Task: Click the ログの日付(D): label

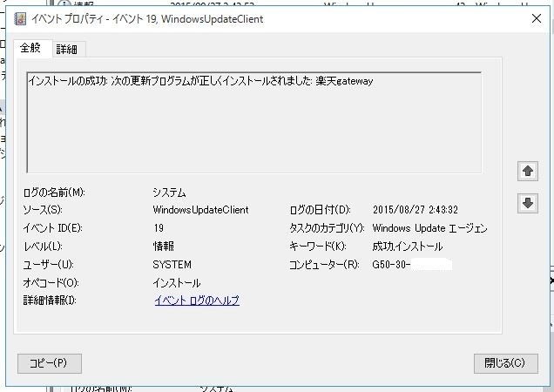Action: (320, 210)
